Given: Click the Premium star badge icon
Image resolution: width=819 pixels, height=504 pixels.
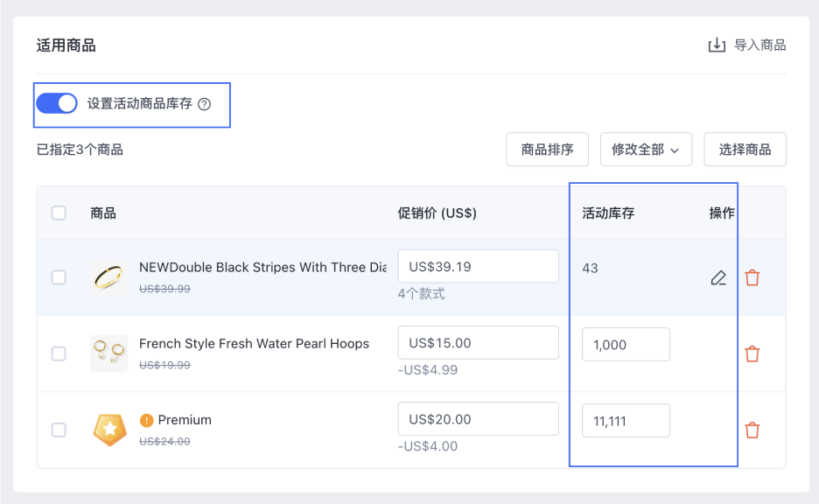Looking at the screenshot, I should click(110, 430).
